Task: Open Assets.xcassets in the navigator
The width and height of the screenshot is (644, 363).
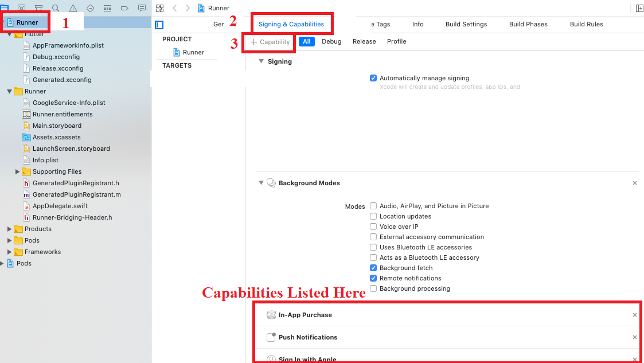Action: (57, 137)
